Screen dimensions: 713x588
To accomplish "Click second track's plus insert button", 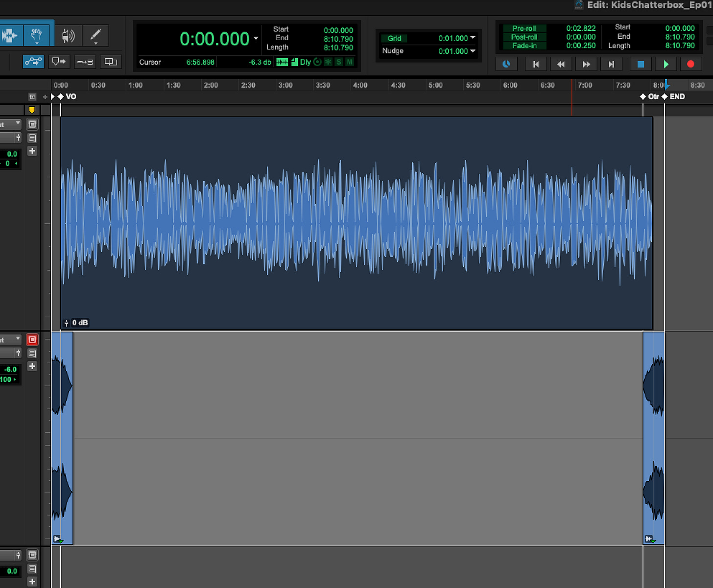I will click(32, 366).
